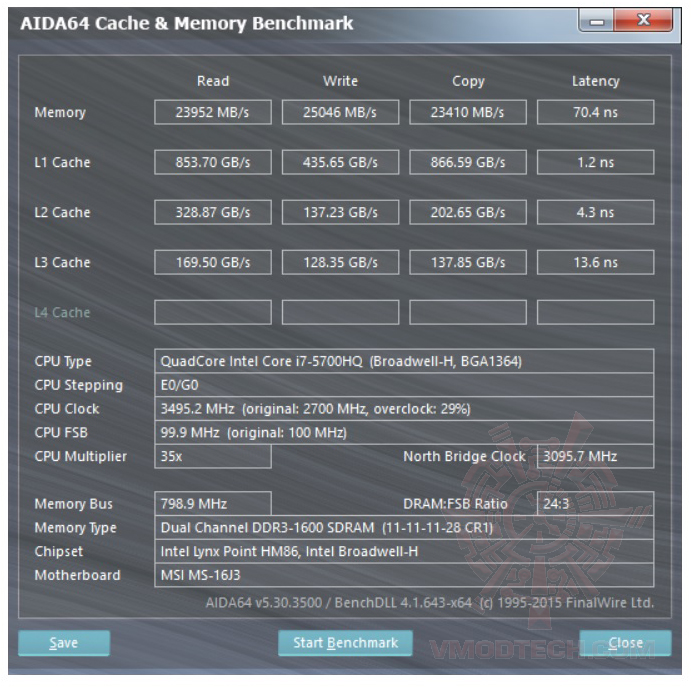Click the CPU Multiplier value 35x
The width and height of the screenshot is (692, 687).
pos(213,456)
